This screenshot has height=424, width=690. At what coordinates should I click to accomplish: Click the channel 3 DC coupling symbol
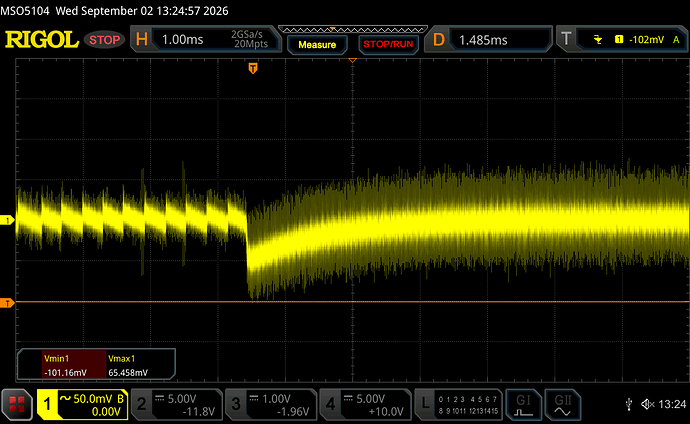tap(254, 398)
